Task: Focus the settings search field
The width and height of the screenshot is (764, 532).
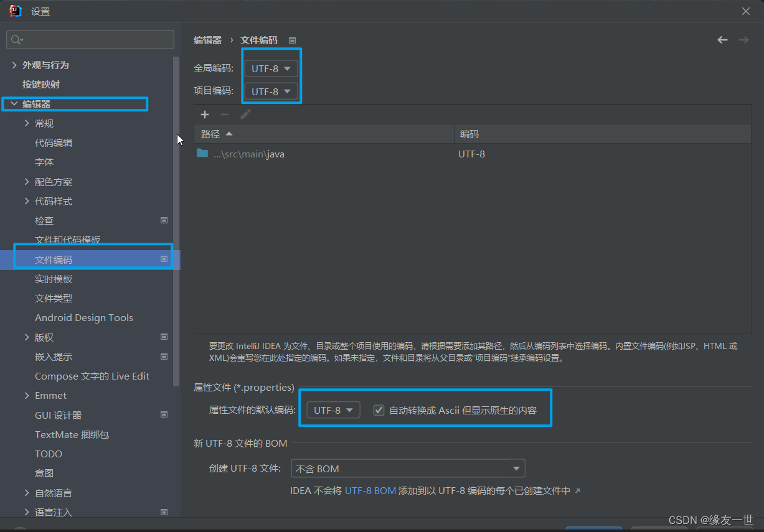Action: click(x=90, y=40)
